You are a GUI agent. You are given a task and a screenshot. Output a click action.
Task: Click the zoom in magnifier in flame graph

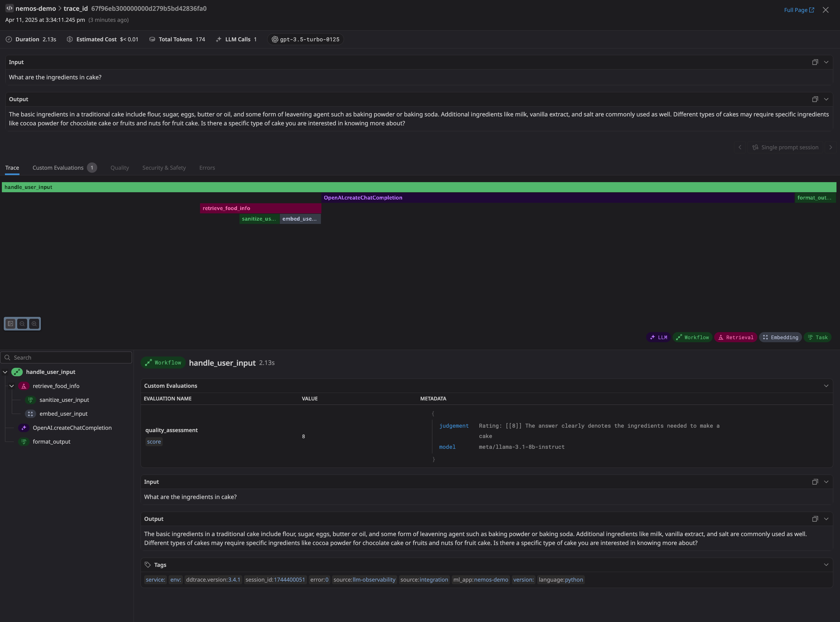point(34,324)
